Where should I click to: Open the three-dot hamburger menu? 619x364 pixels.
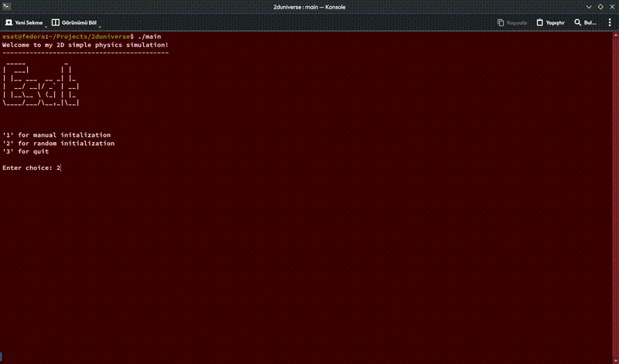[610, 22]
